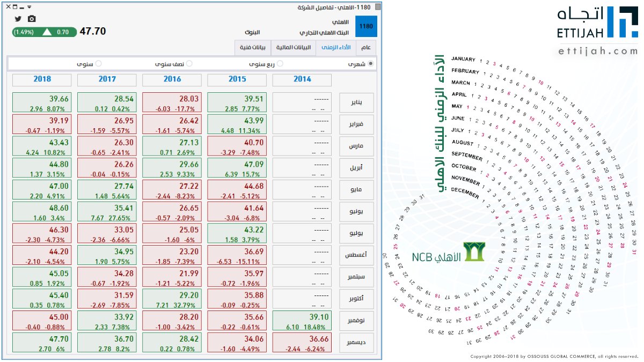644x362 pixels.
Task: Select the سنوي radio button
Action: pyautogui.click(x=98, y=64)
